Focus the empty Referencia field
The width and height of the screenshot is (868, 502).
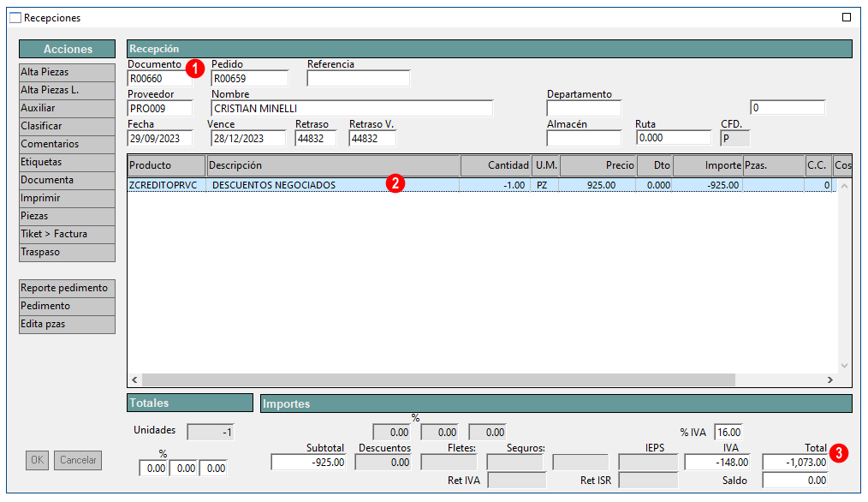(x=359, y=79)
